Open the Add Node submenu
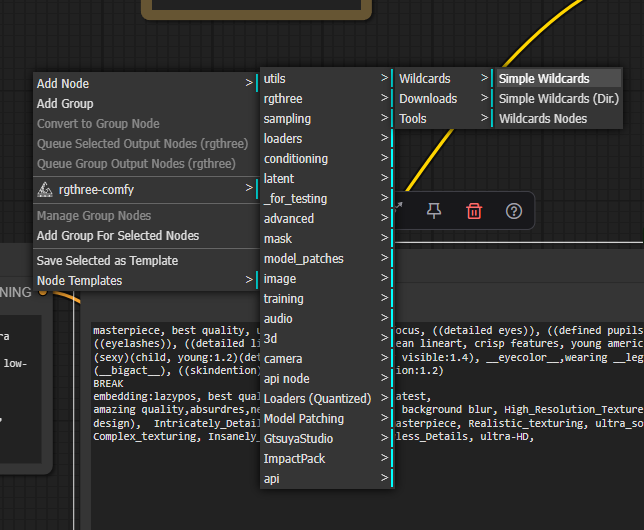Screen dimensions: 644x530 pos(145,83)
